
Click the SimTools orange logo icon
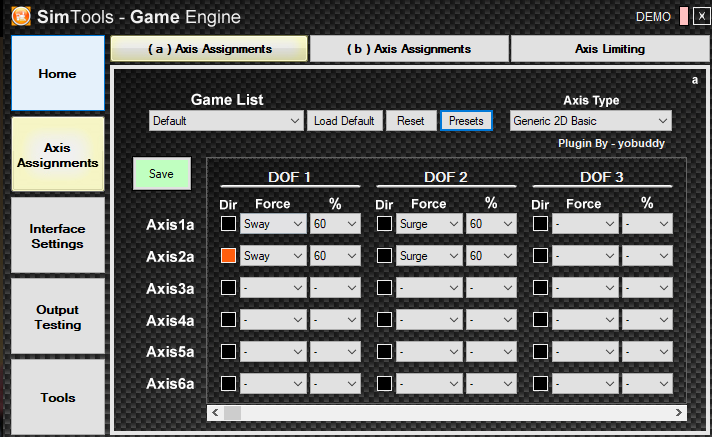(x=21, y=16)
